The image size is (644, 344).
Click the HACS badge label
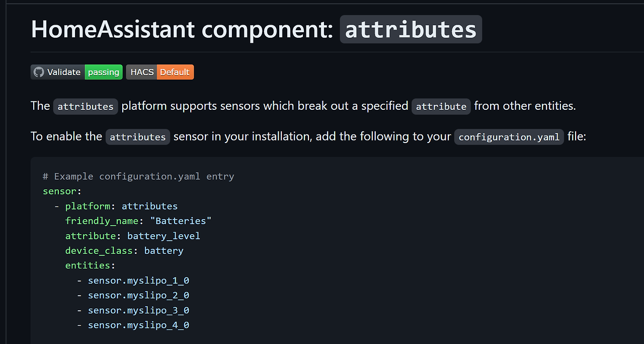click(x=142, y=72)
